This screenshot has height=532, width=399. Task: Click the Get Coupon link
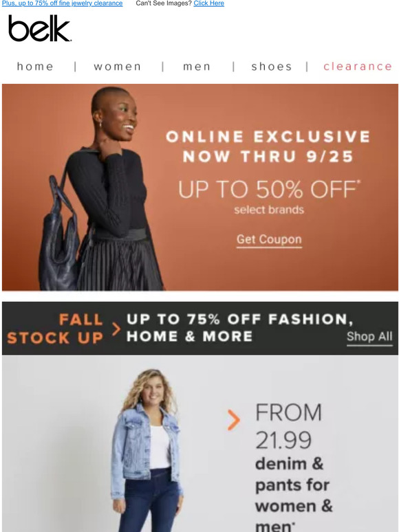(x=269, y=239)
